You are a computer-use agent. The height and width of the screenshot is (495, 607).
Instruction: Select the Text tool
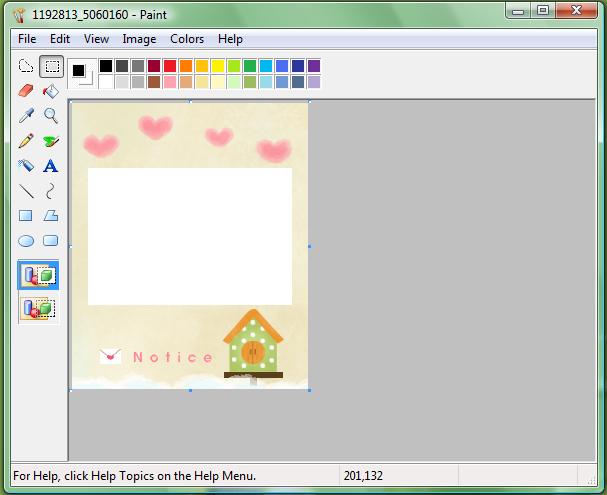point(51,166)
